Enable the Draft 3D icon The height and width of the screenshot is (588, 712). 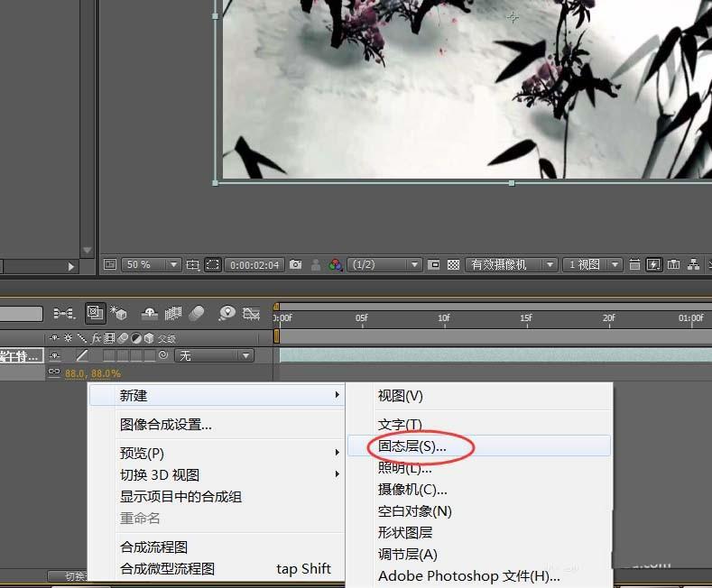click(x=118, y=313)
